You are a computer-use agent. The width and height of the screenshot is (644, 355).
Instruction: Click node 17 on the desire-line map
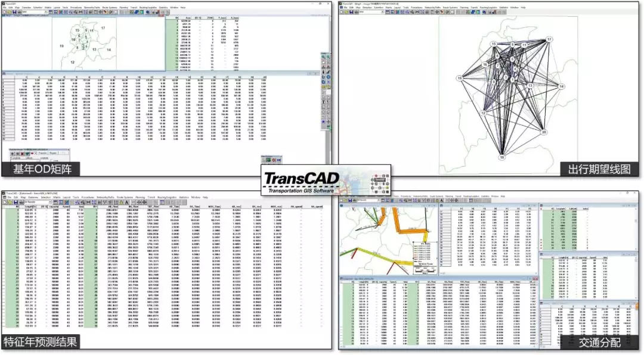pyautogui.click(x=549, y=40)
